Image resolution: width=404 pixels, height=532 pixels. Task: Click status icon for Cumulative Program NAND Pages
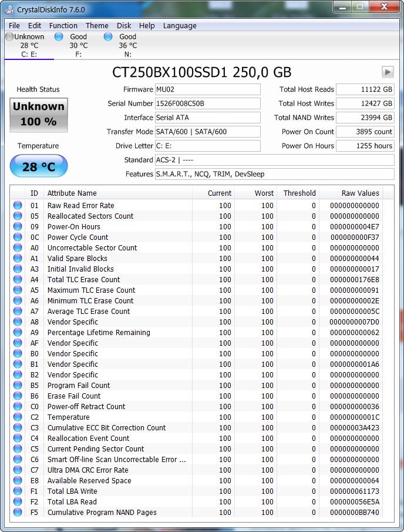pos(18,512)
